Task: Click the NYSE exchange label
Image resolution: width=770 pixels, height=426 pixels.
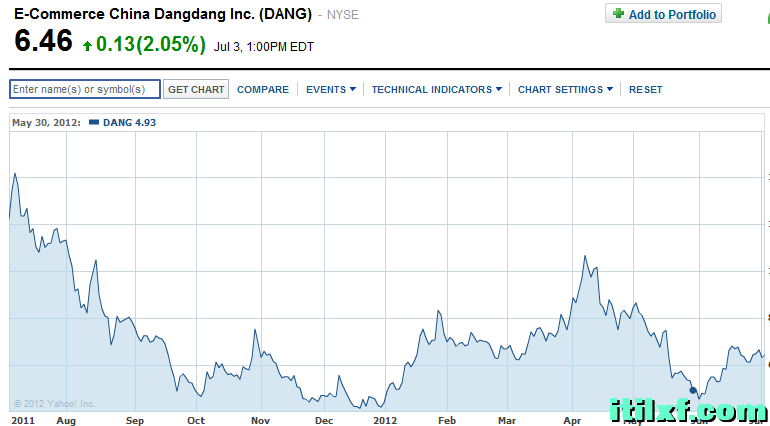Action: click(343, 15)
